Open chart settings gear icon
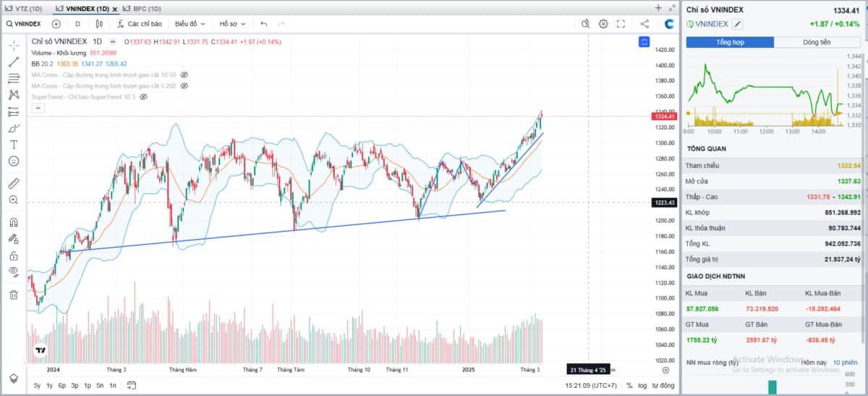This screenshot has height=396, width=868. [603, 24]
